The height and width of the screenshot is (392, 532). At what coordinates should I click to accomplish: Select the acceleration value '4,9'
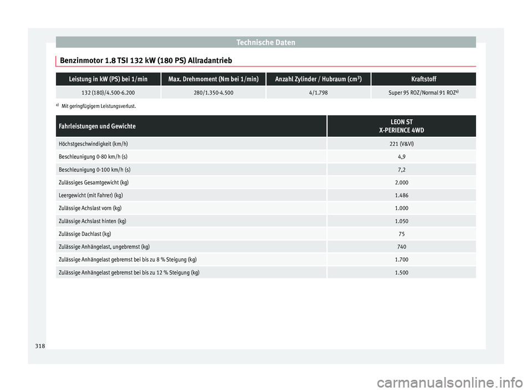point(402,157)
